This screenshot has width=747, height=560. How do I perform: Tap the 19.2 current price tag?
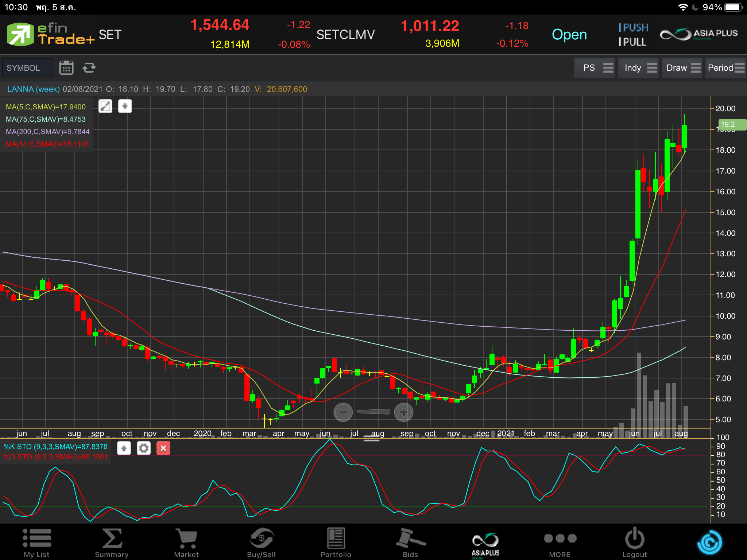[732, 125]
